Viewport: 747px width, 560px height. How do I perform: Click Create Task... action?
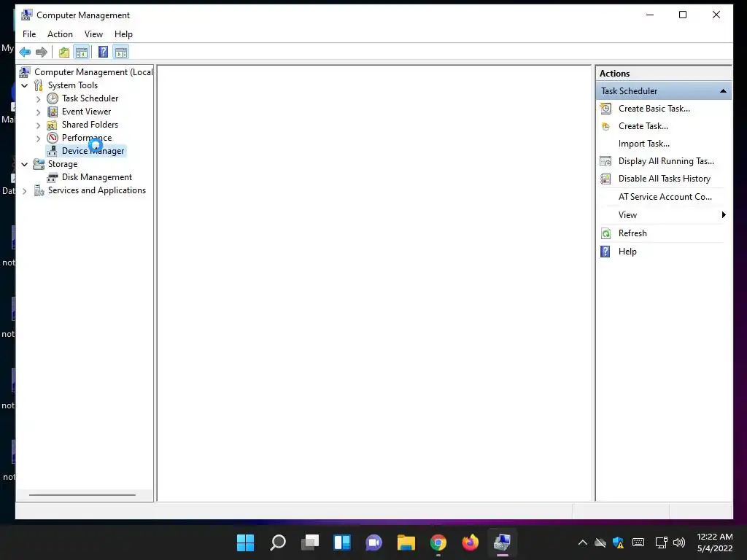coord(643,126)
